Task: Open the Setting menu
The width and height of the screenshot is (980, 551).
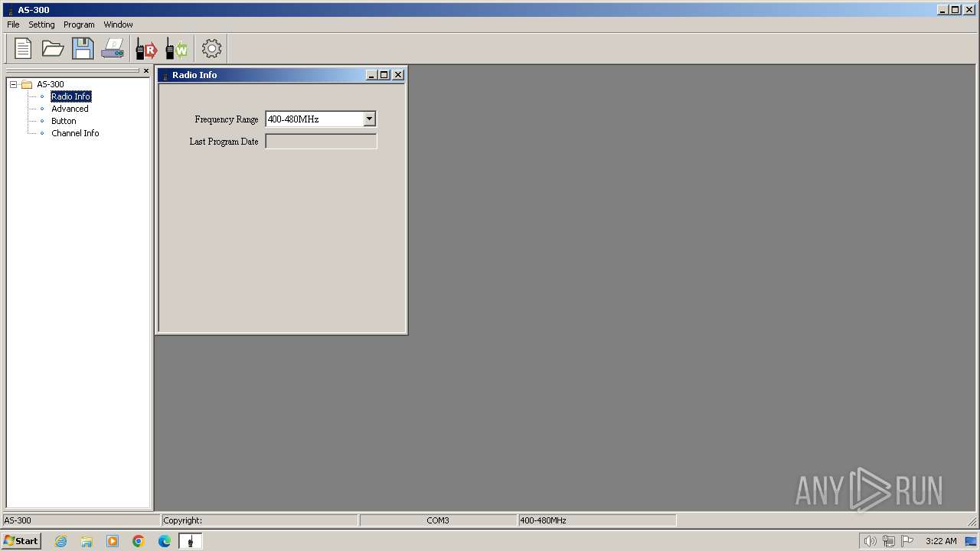Action: pyautogui.click(x=41, y=24)
